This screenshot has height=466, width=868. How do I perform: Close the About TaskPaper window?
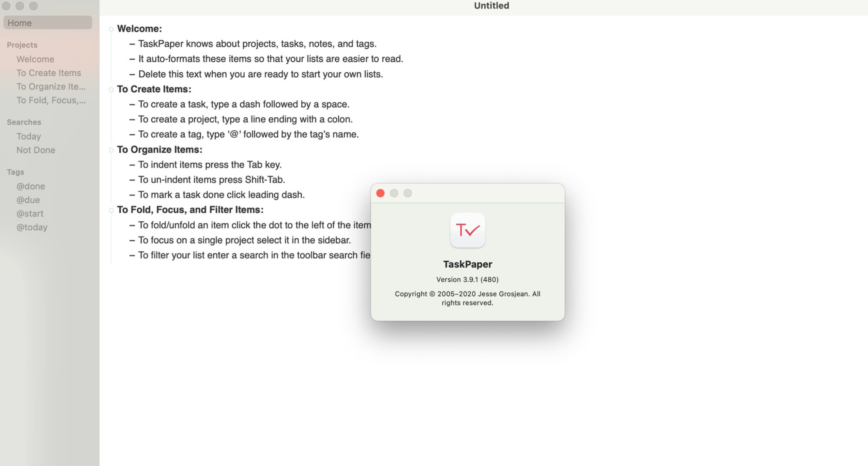[x=380, y=193]
